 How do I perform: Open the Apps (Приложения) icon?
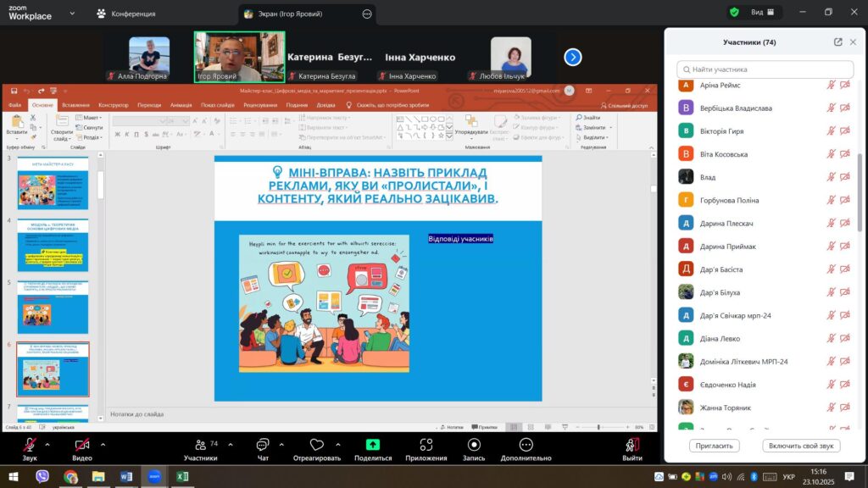pos(426,446)
